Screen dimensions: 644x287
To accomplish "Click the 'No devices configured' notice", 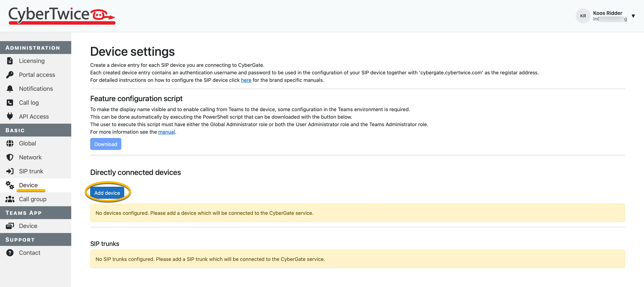I will [357, 213].
